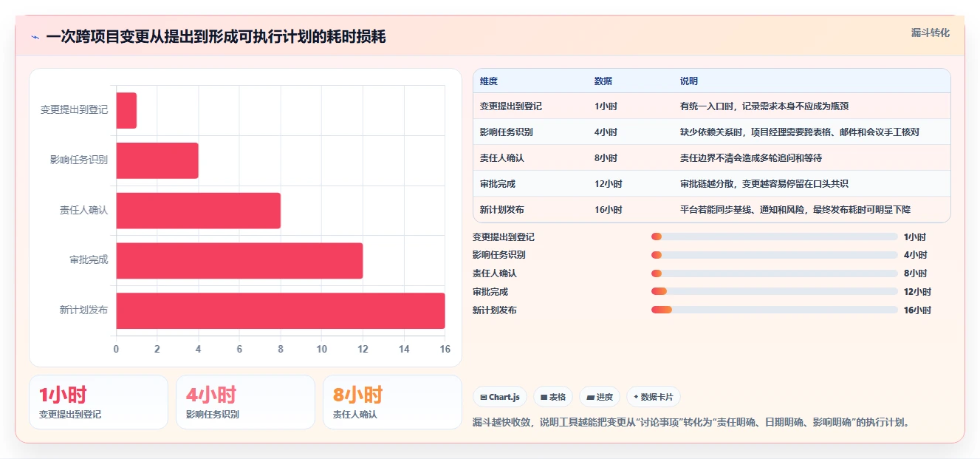Screen dimensions: 980x459
Task: Click the 1小时 cell in the table
Action: (x=606, y=106)
